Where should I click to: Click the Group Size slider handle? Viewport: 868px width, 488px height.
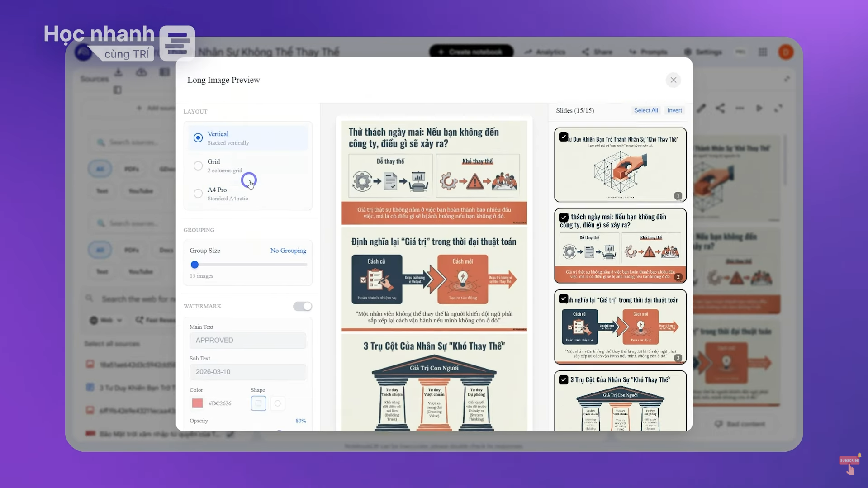[x=194, y=265]
